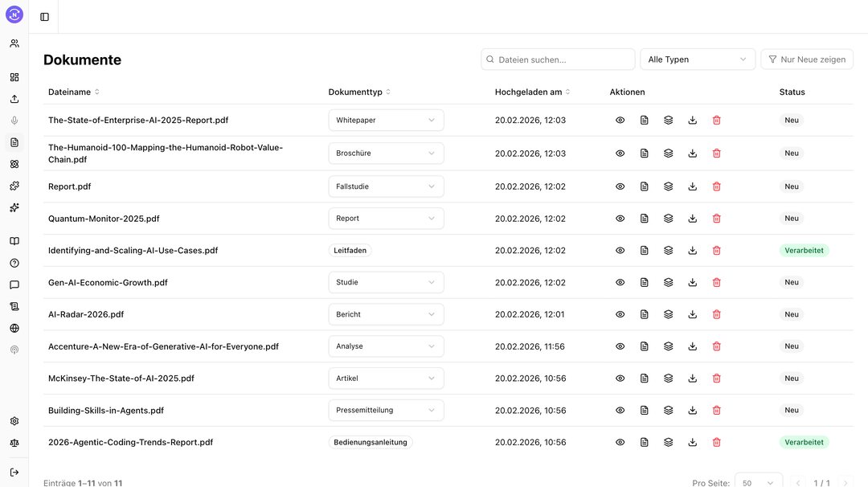Screen dimensions: 868x487
Task: Click eye icon for Gen-AI-Economic-Growth.pdf
Action: (620, 282)
